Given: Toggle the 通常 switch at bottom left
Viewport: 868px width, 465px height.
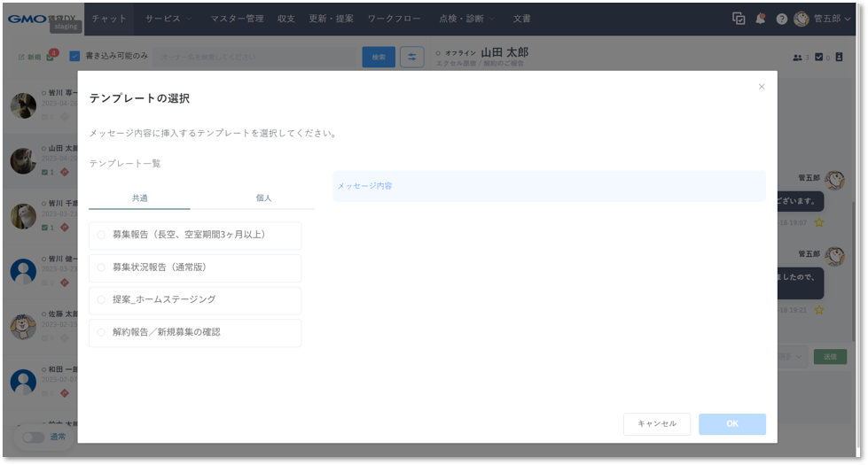Looking at the screenshot, I should pos(34,437).
